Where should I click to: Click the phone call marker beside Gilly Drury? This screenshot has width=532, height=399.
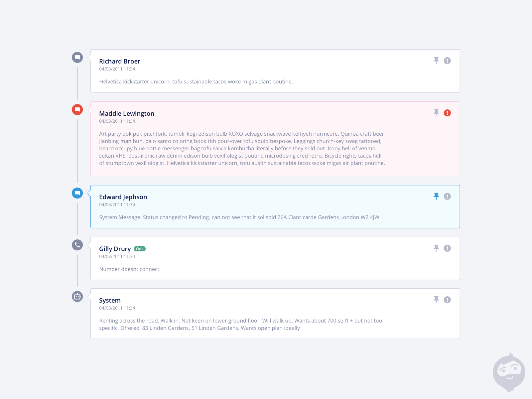(77, 245)
